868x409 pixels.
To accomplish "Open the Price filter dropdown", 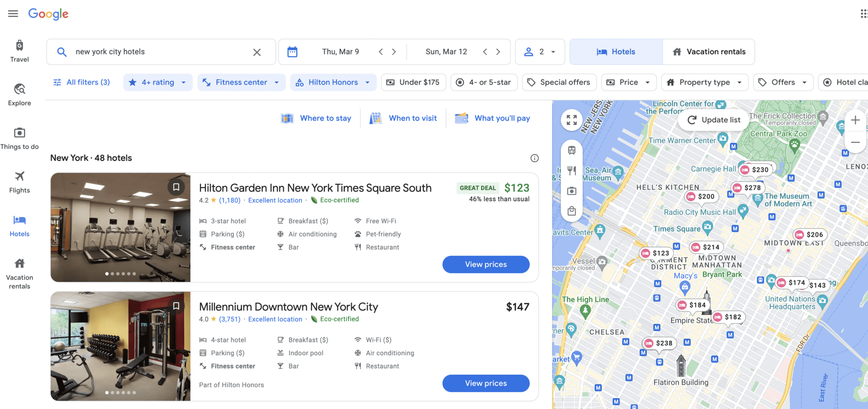I will [x=629, y=82].
